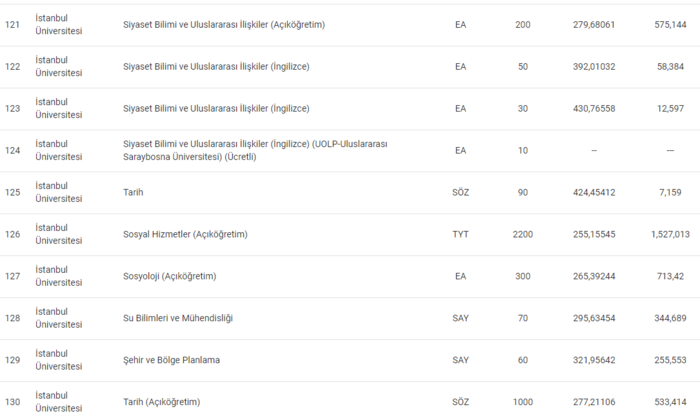This screenshot has height=418, width=700.
Task: Click the Sosyoloji (Açıköğretim) program name
Action: (169, 276)
